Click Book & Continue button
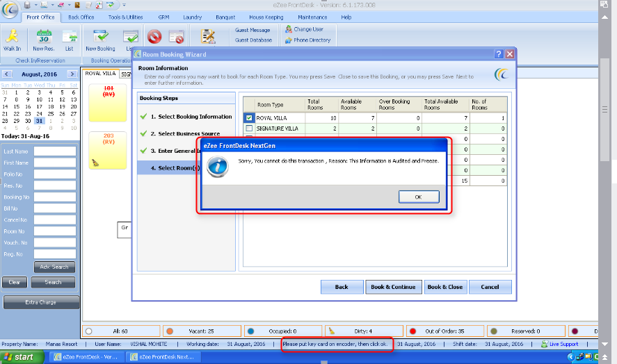This screenshot has height=364, width=617. pos(393,287)
